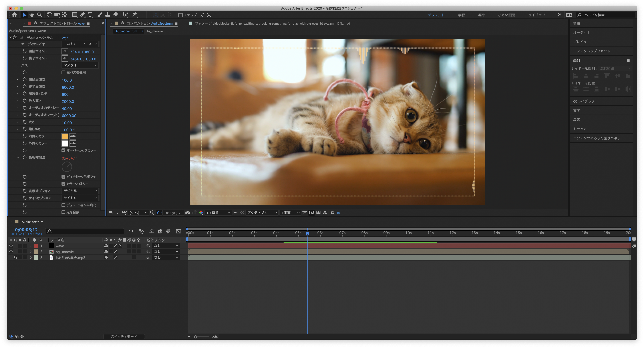
Task: Go to the Home screen icon
Action: (14, 15)
